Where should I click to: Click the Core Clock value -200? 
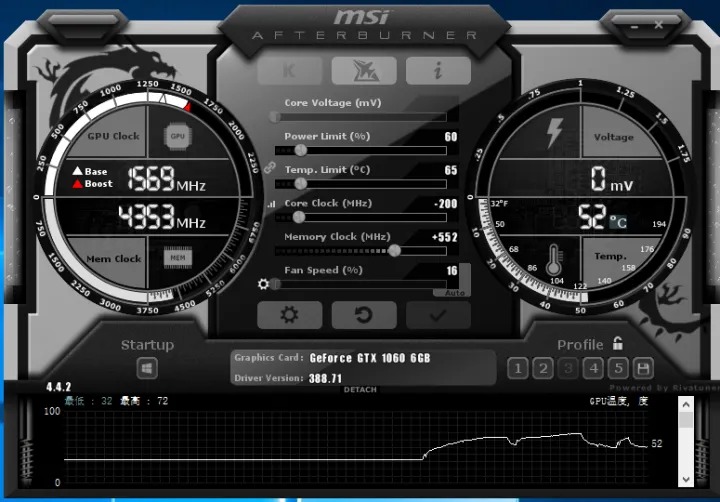445,203
